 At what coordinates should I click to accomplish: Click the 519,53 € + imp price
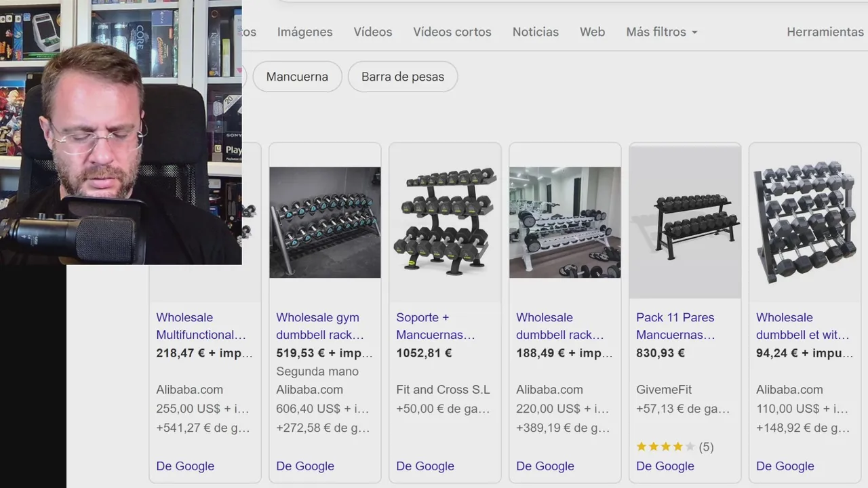point(324,353)
